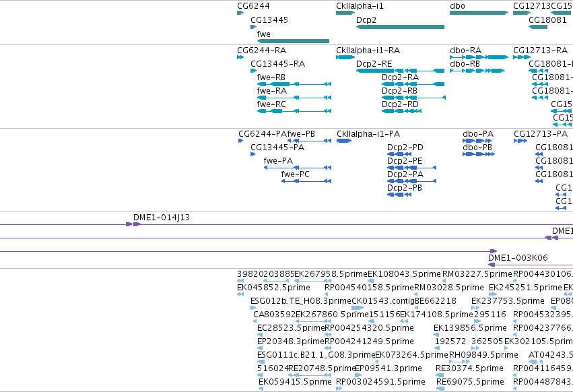The height and width of the screenshot is (392, 573).
Task: Select the 295116 EST label
Action: (490, 315)
